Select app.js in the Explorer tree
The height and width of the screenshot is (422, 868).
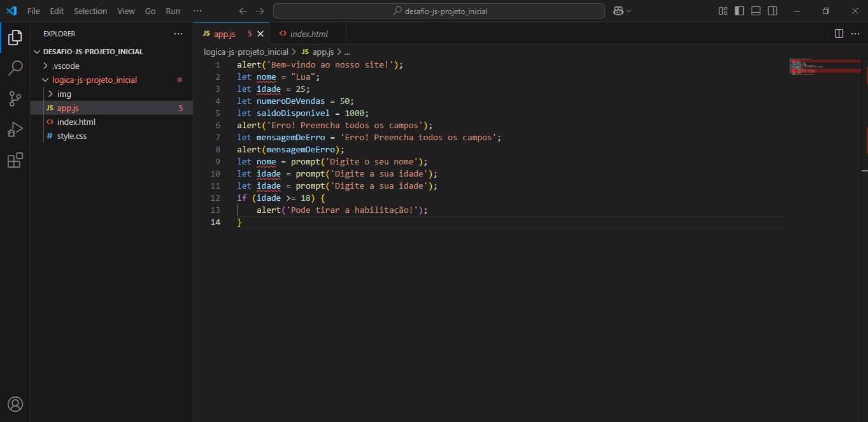click(111, 108)
